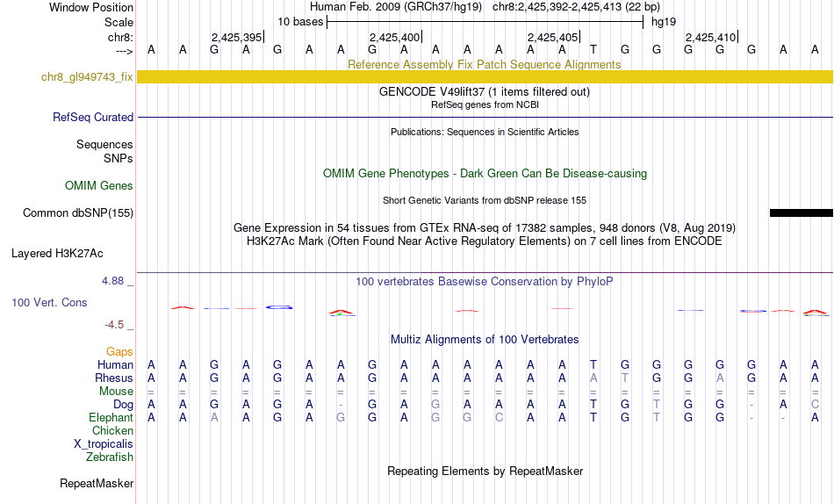Select the X_tropicalis species row label

[104, 444]
